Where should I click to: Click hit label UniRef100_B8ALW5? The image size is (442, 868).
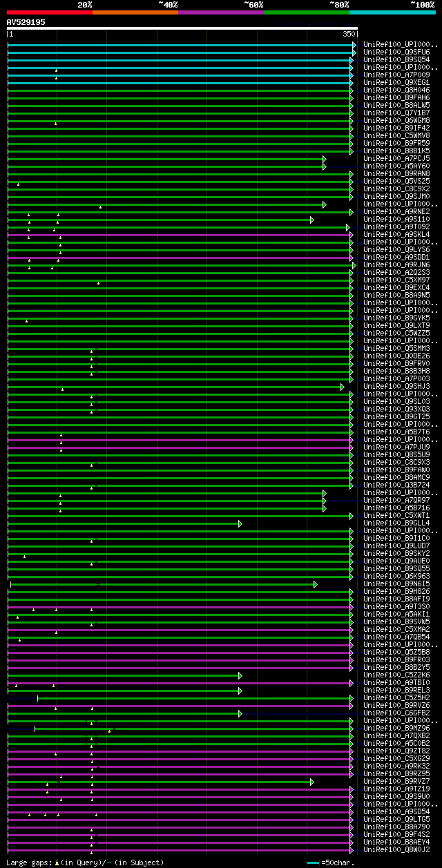(396, 105)
